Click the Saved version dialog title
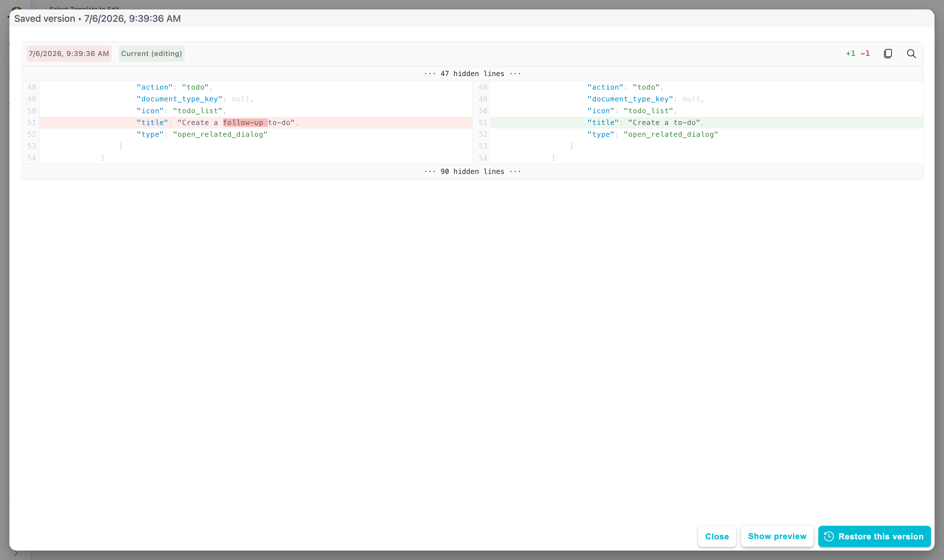 97,19
